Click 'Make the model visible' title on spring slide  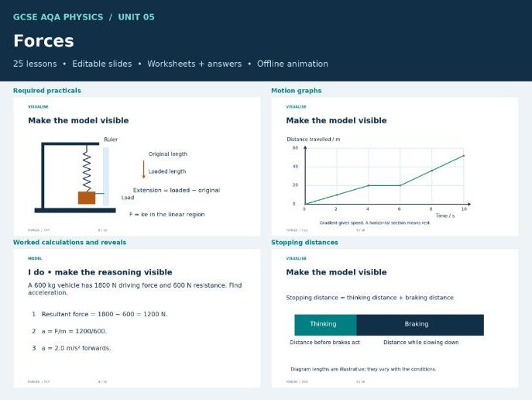click(x=78, y=121)
